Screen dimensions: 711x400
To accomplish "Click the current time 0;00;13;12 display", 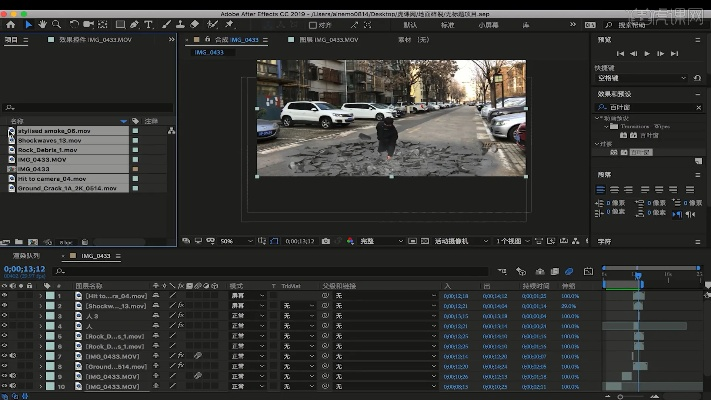I will pyautogui.click(x=23, y=269).
